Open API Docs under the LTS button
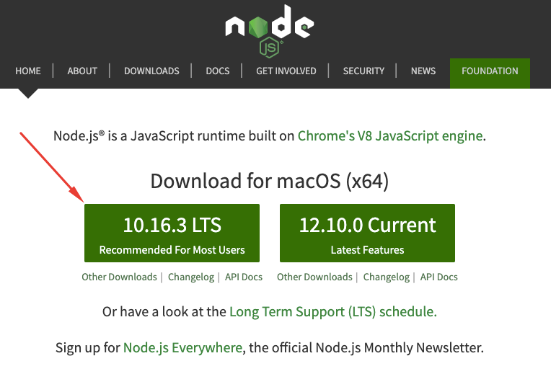551x392 pixels. click(x=244, y=277)
